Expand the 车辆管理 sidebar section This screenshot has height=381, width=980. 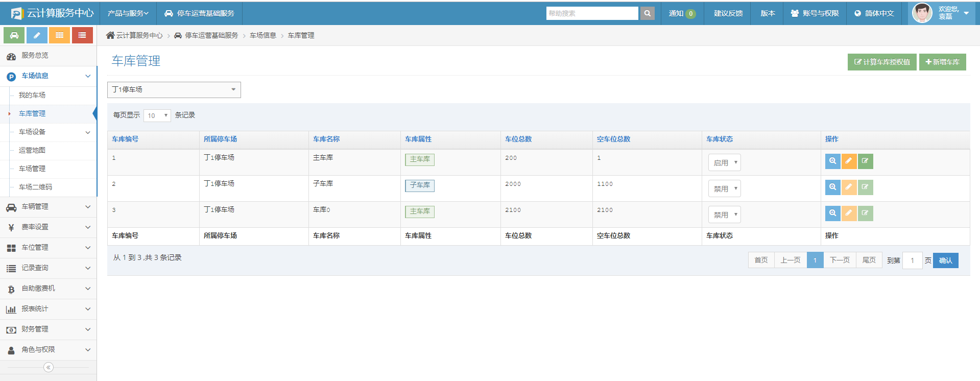pyautogui.click(x=49, y=207)
